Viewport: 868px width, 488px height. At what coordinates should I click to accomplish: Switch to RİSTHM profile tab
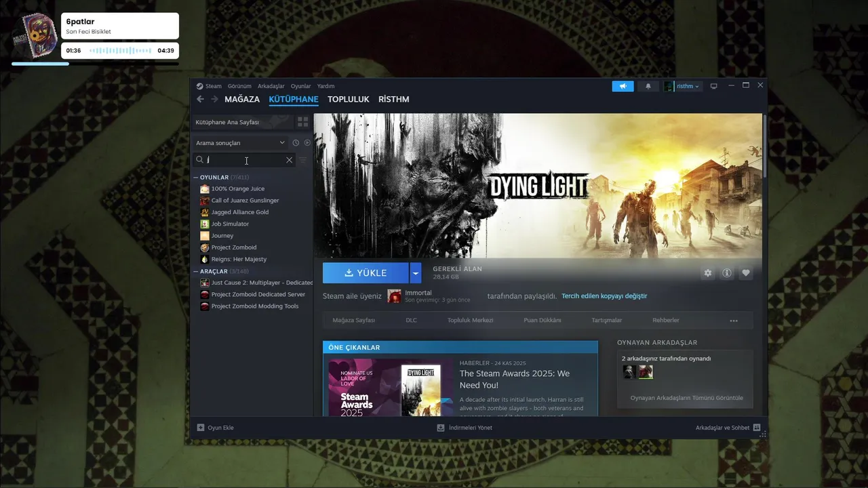pos(394,99)
